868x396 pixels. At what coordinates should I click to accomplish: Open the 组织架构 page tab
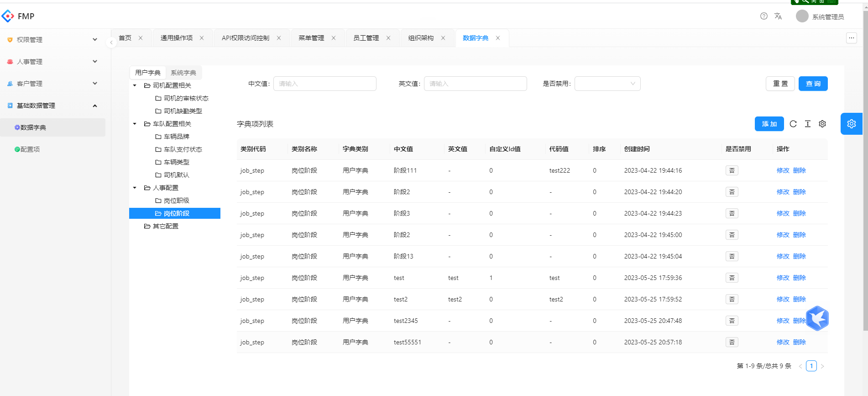[421, 38]
